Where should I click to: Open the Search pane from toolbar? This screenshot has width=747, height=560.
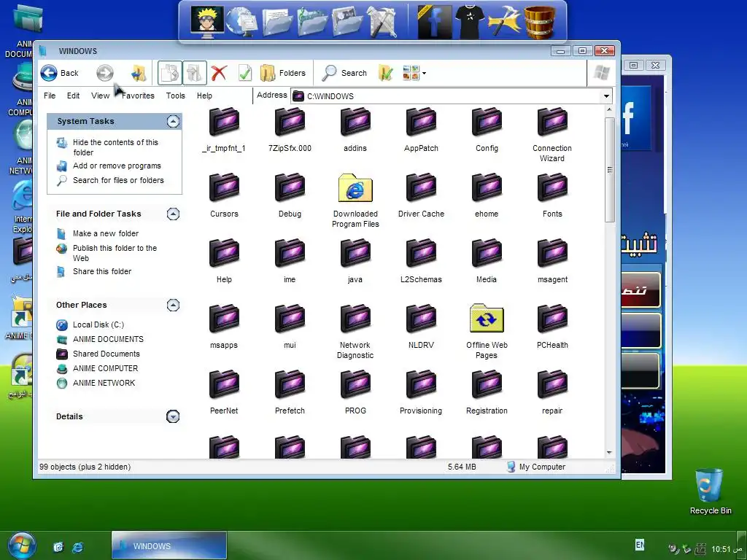point(344,73)
